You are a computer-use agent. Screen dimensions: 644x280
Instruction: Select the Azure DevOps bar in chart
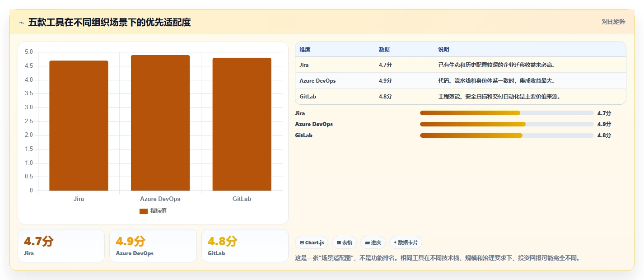point(160,123)
